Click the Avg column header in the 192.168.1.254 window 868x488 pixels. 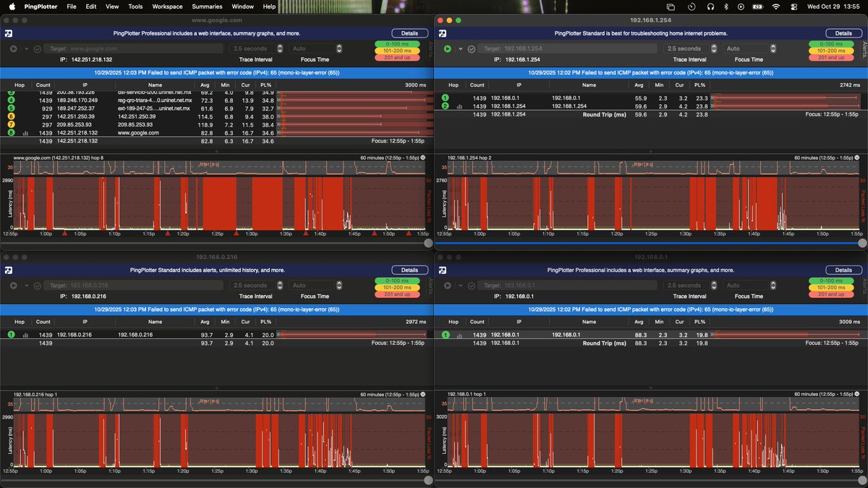[x=640, y=85]
